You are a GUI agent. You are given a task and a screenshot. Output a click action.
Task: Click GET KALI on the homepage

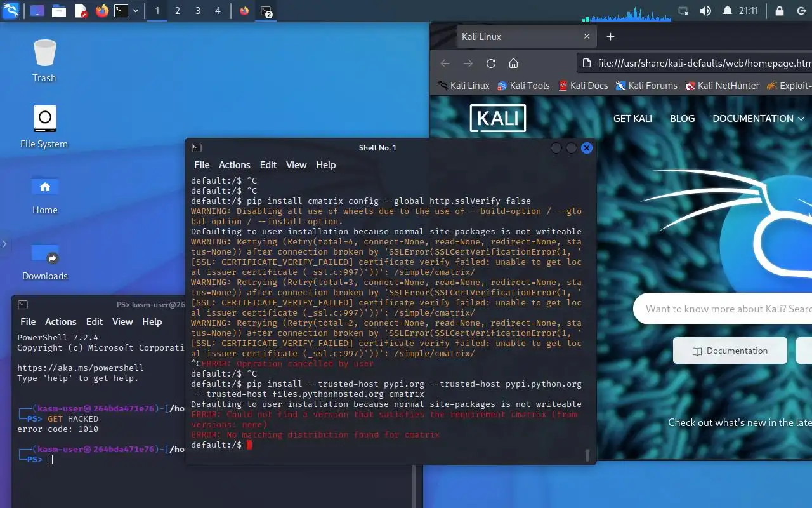(632, 118)
